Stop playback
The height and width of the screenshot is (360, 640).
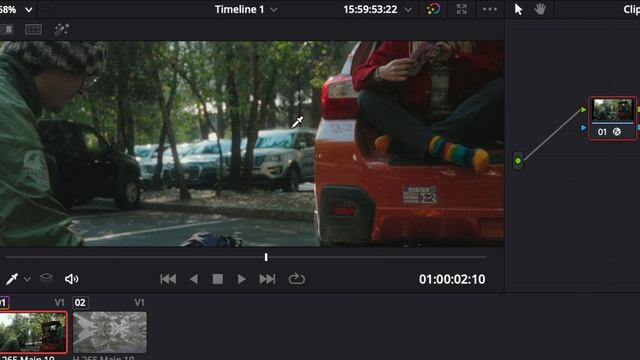(x=218, y=279)
